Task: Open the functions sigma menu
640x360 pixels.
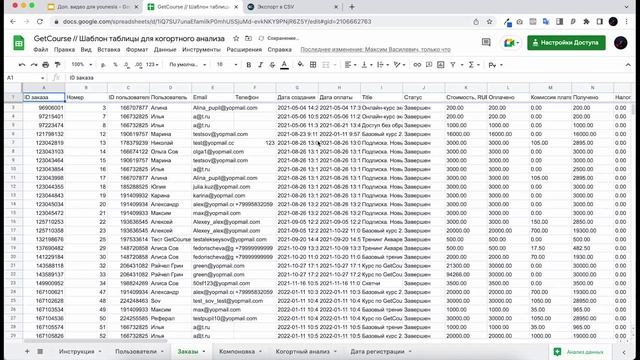Action: pyautogui.click(x=473, y=65)
